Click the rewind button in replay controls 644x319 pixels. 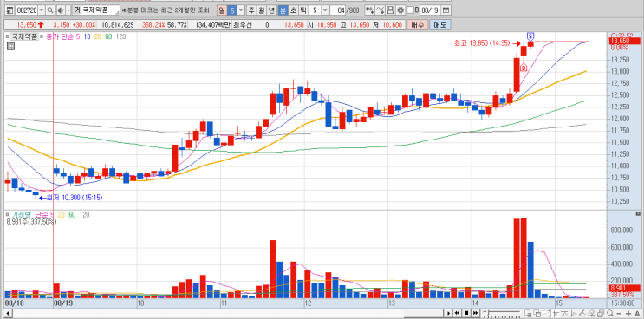(457, 313)
